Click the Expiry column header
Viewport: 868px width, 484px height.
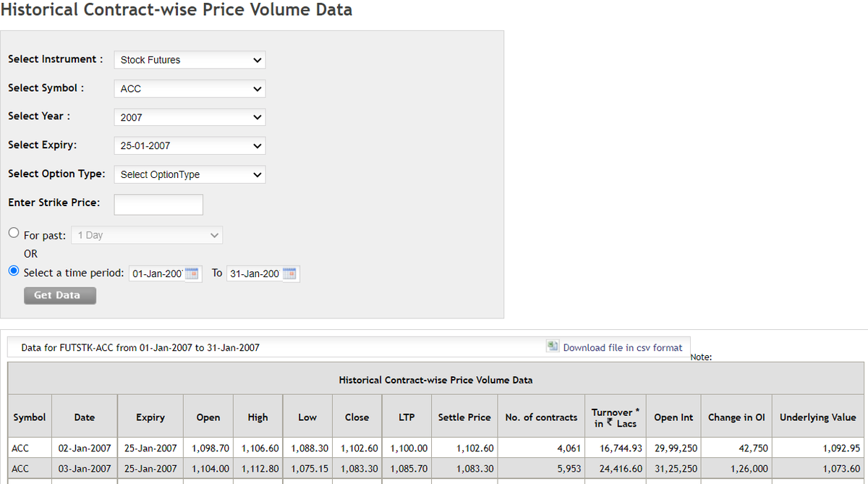coord(150,417)
